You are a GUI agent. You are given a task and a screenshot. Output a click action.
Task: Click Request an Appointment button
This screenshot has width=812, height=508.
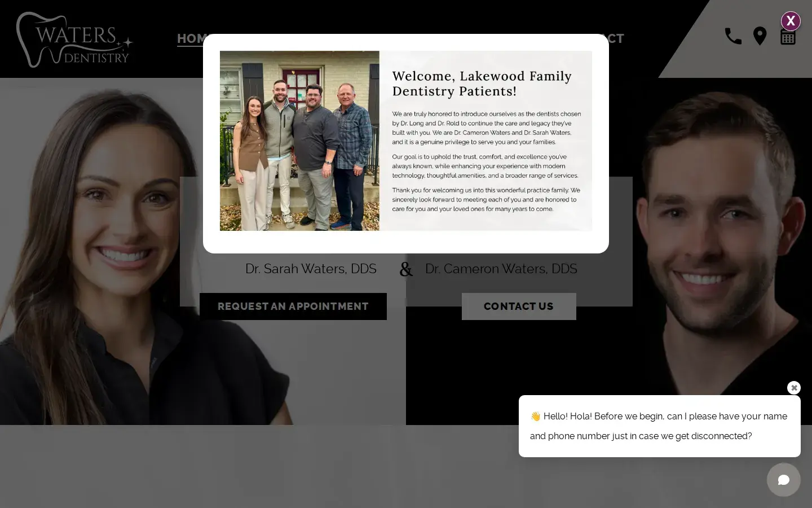click(x=293, y=306)
